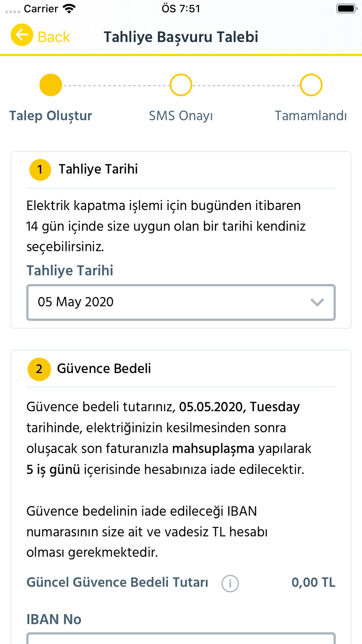This screenshot has width=362, height=644.
Task: Tap the number 2 badge for Güvence Bedeli
Action: [39, 369]
